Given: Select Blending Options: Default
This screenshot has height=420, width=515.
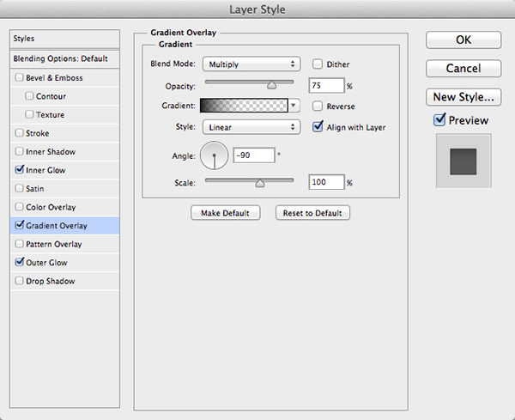Looking at the screenshot, I should (60, 58).
